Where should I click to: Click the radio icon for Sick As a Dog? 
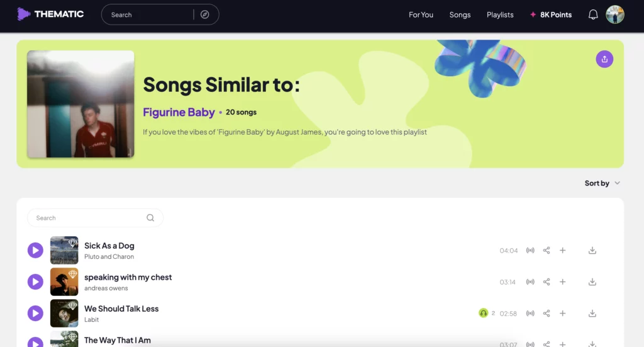click(530, 251)
